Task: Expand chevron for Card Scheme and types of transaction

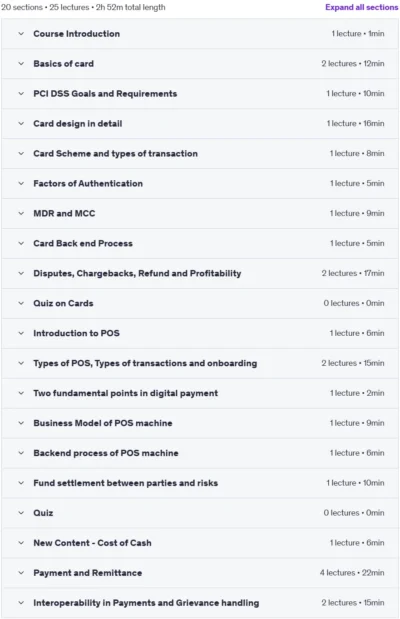Action: (21, 154)
